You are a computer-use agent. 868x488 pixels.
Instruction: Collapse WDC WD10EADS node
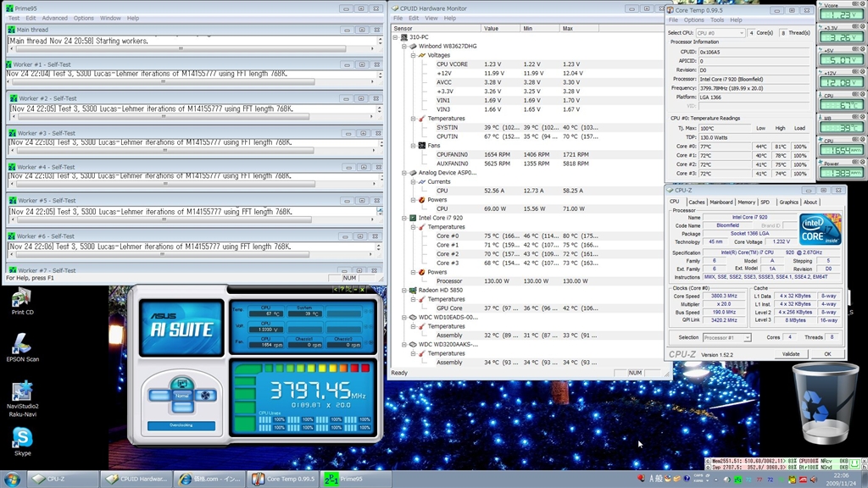404,317
